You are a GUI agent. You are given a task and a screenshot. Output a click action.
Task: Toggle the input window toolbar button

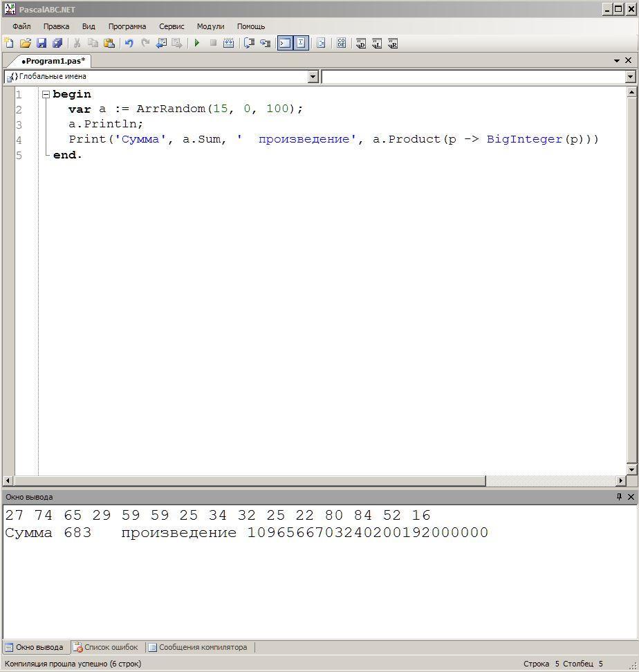[x=301, y=43]
